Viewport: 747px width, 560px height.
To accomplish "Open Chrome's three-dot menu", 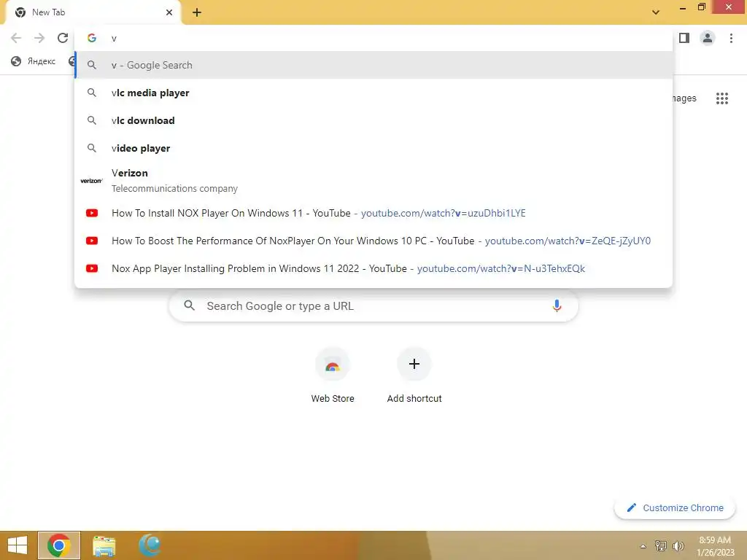I will point(731,38).
